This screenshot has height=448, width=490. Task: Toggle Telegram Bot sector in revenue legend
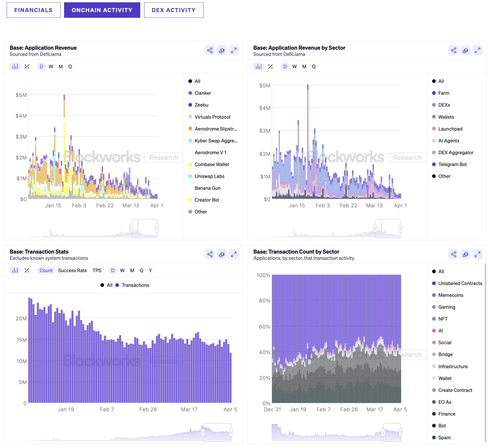click(450, 164)
